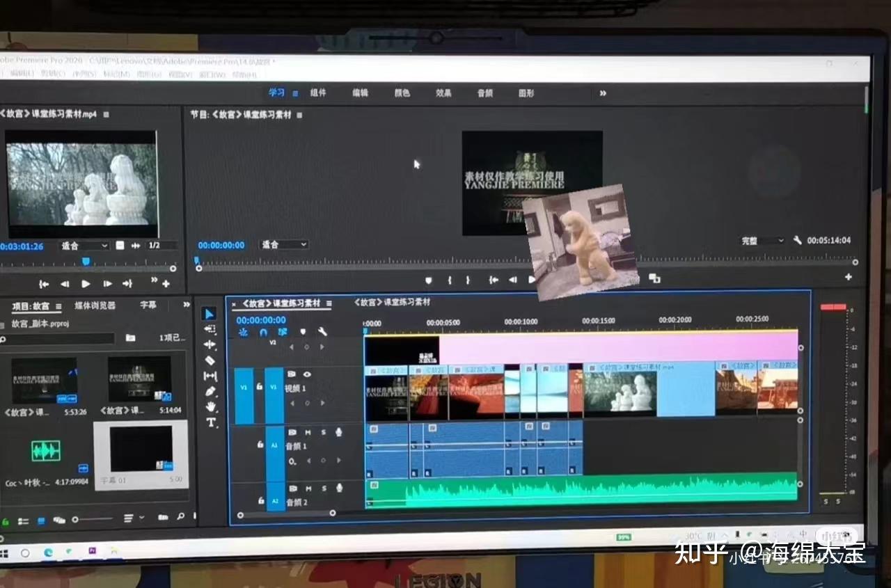Open the playback resolution dropdown in program monitor
891x588 pixels.
pyautogui.click(x=762, y=241)
